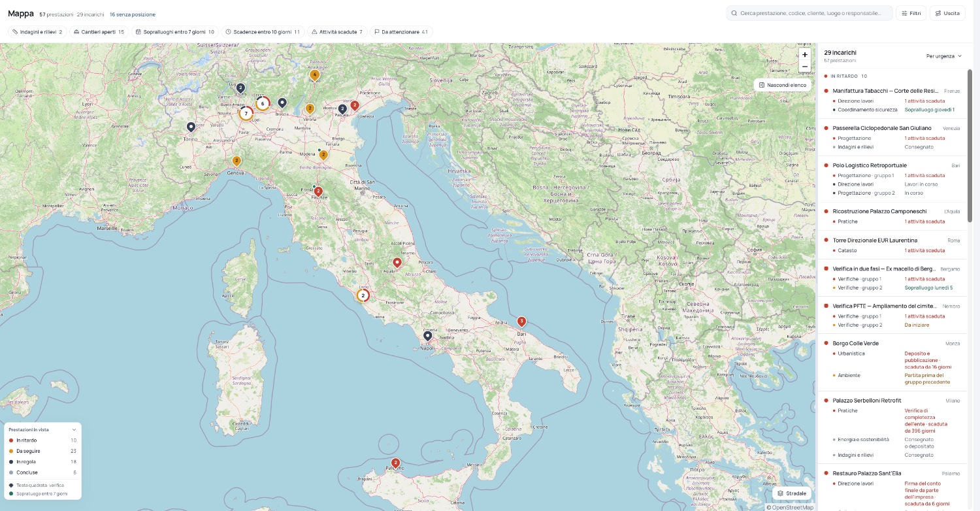Open Verifica in due fasi Ex macello entry

coord(885,269)
